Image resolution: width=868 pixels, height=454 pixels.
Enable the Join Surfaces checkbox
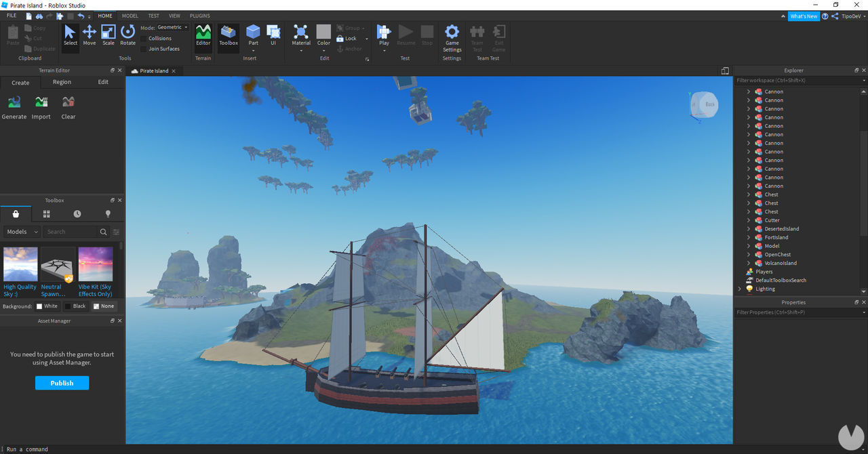144,49
